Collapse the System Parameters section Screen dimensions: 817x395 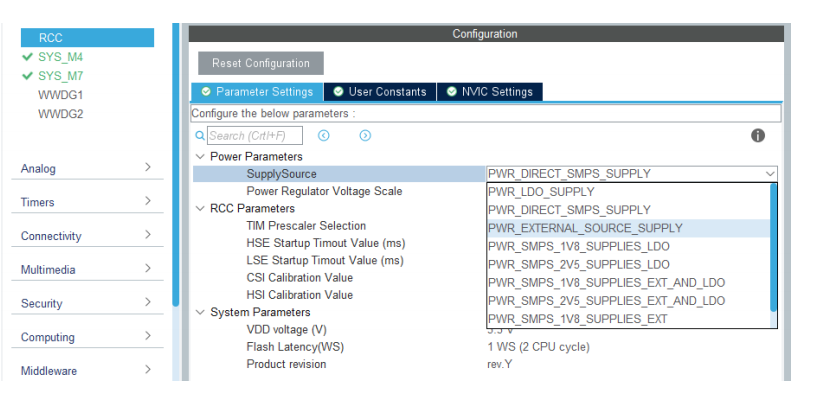pyautogui.click(x=200, y=312)
